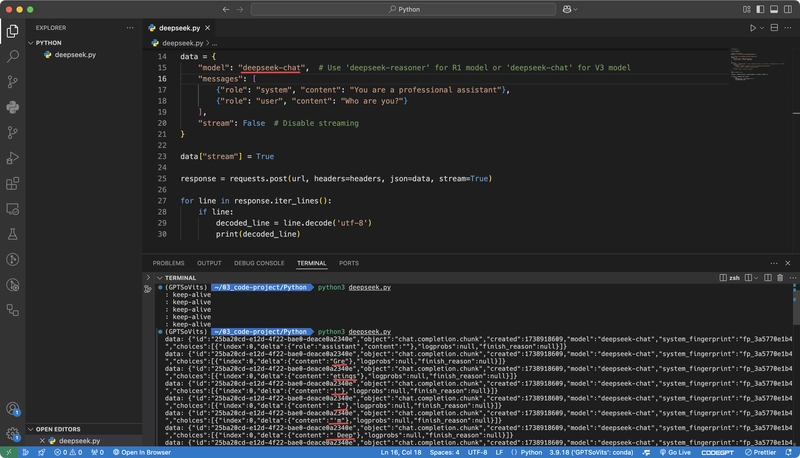
Task: Select the zsh terminal label
Action: [734, 277]
